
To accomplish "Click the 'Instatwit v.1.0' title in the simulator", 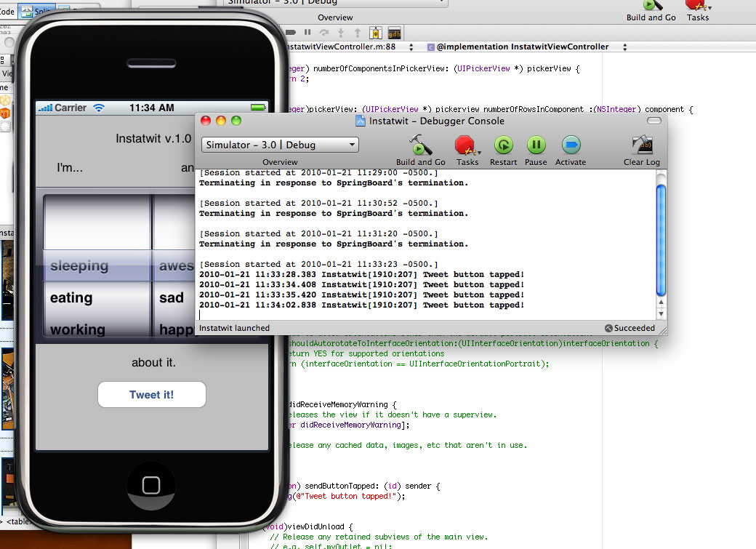I will pyautogui.click(x=154, y=138).
